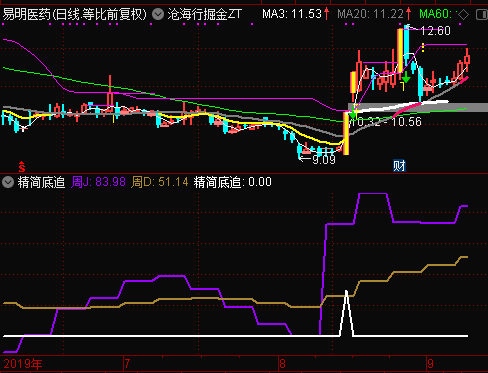Click the MA3: 11.53 value
This screenshot has height=373, width=488.
(292, 14)
